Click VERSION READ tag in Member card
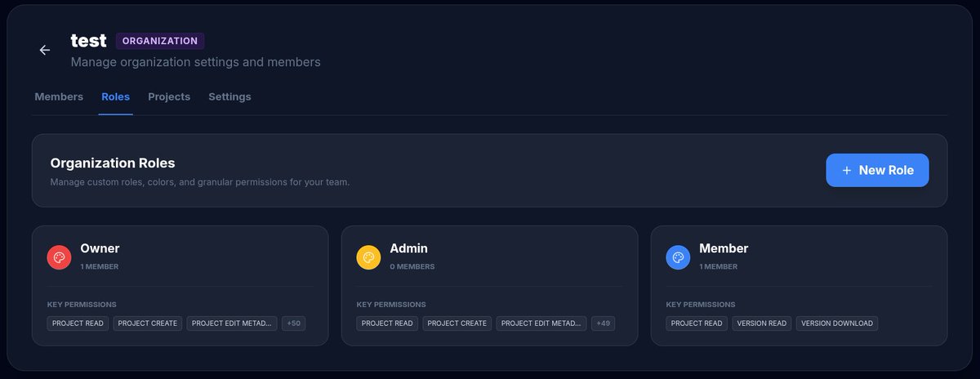 point(762,323)
